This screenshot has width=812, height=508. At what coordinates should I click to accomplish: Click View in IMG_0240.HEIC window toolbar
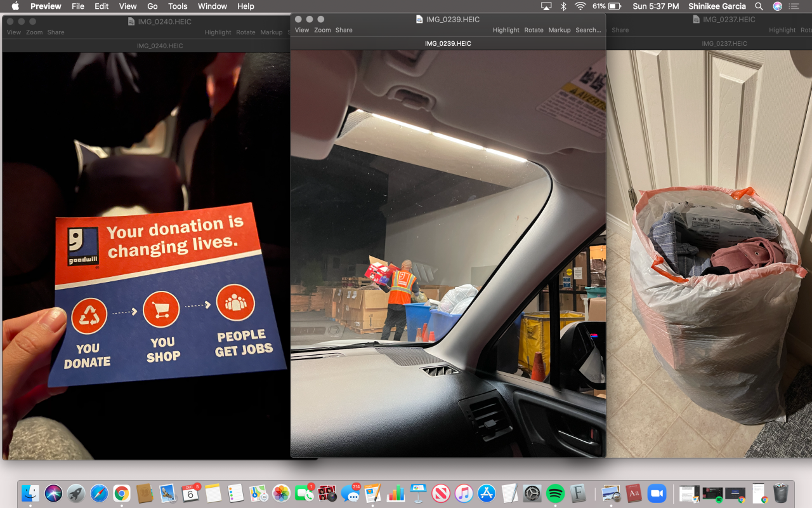point(13,32)
